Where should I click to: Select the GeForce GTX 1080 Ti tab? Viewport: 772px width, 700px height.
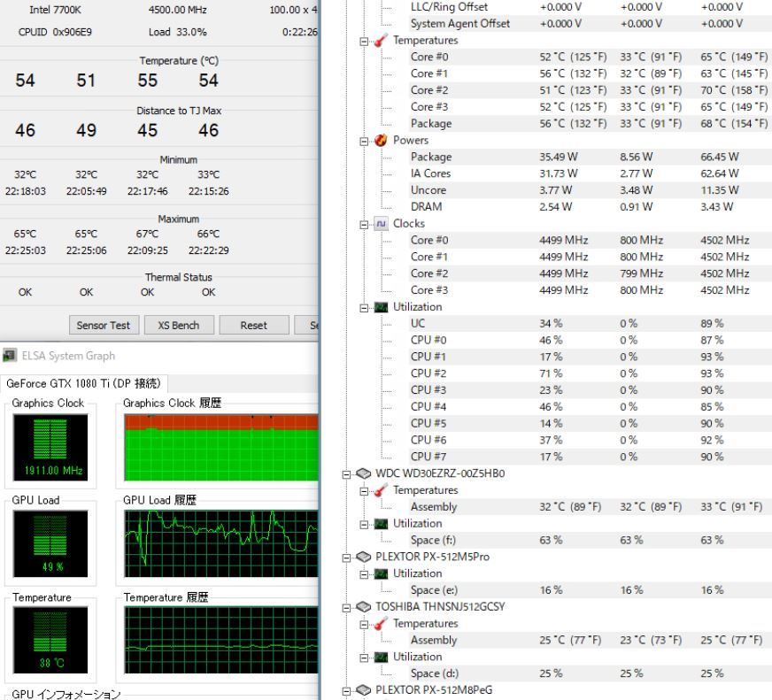click(x=82, y=383)
